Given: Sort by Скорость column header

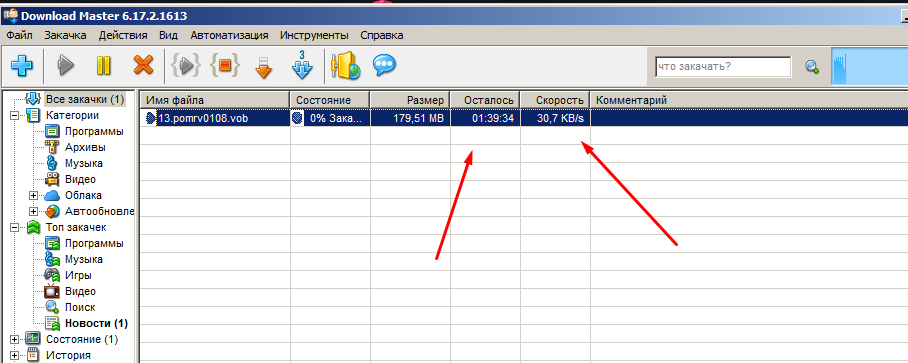Looking at the screenshot, I should tap(555, 100).
